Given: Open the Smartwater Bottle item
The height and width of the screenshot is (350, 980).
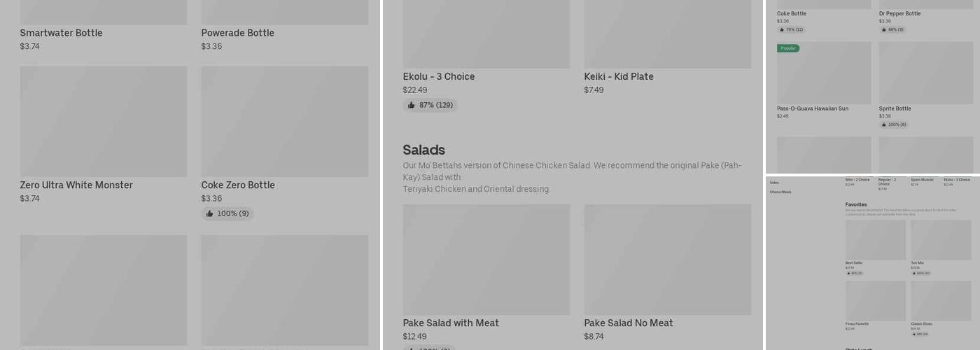Looking at the screenshot, I should coord(62,33).
